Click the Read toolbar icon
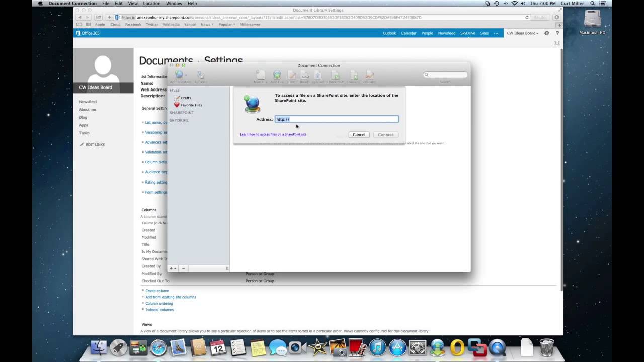Image resolution: width=644 pixels, height=362 pixels. click(x=304, y=75)
